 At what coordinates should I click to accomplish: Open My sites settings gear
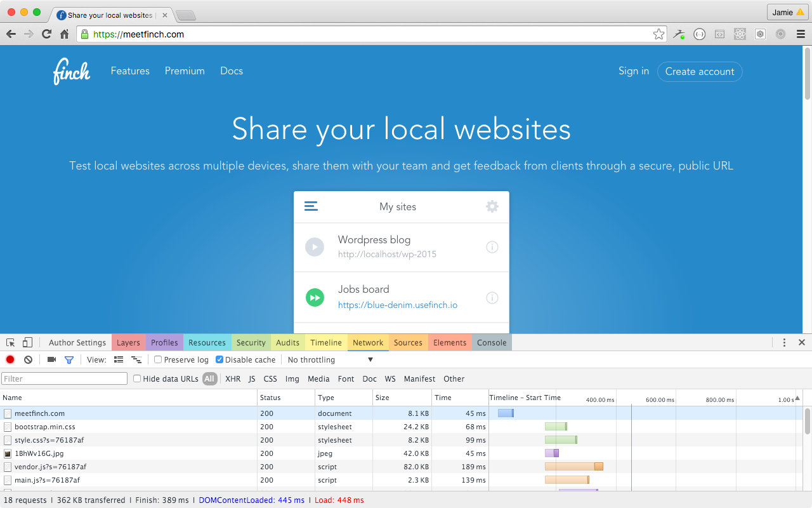[492, 206]
